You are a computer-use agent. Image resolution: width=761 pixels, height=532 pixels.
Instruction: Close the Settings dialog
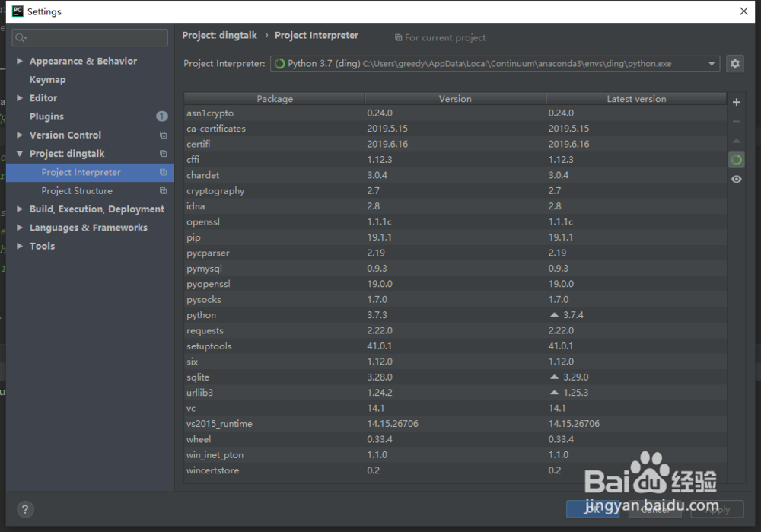pyautogui.click(x=743, y=11)
